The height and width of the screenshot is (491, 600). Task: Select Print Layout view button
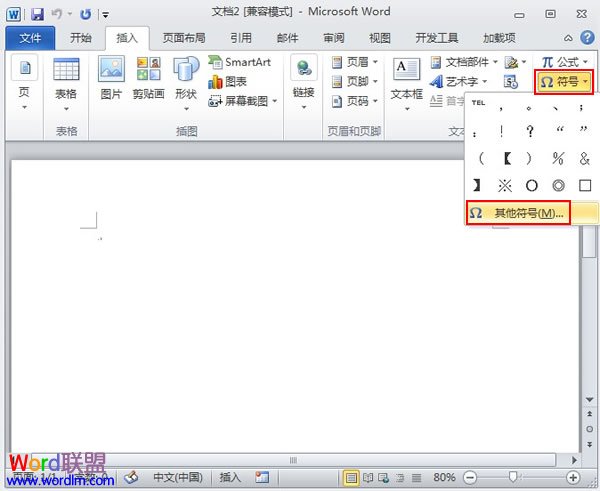click(x=351, y=478)
